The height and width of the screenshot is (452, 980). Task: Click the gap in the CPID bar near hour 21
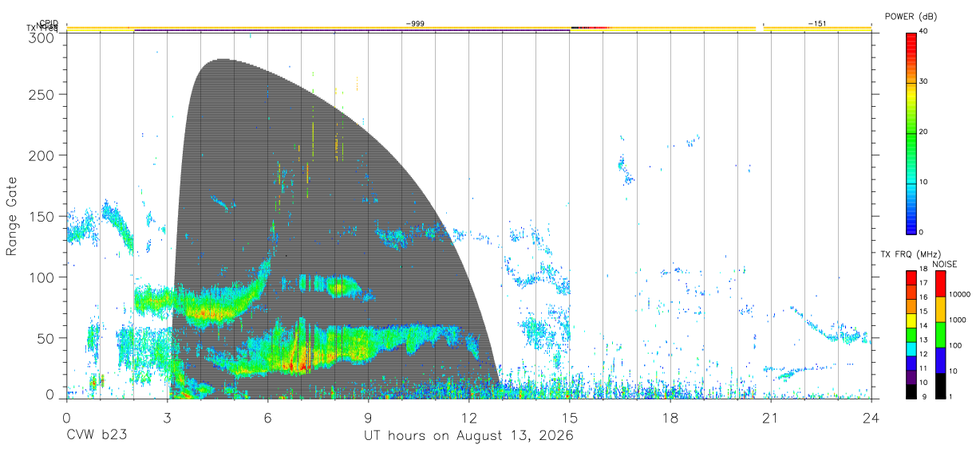tap(760, 27)
